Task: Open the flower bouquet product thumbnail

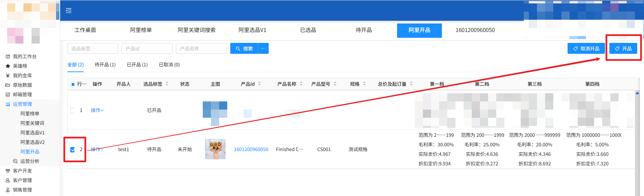Action: coord(215,149)
